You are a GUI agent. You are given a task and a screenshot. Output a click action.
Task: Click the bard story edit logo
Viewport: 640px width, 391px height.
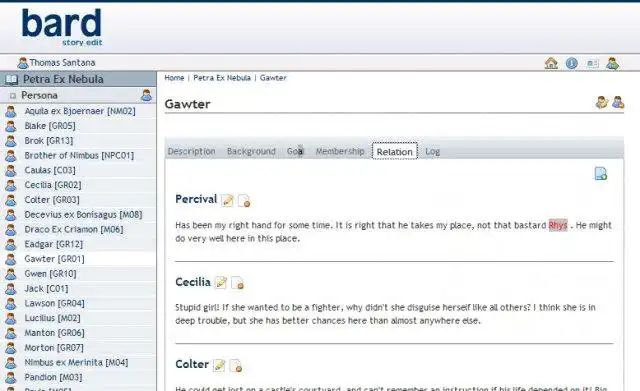(x=62, y=27)
